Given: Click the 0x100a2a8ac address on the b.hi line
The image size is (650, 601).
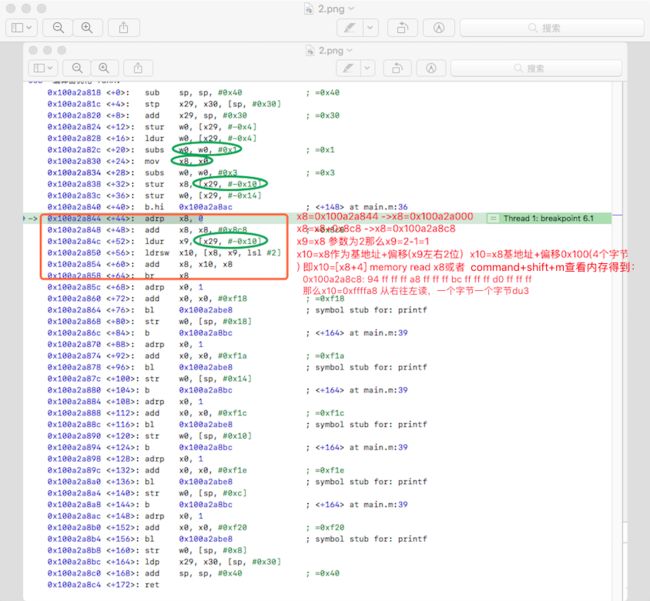Looking at the screenshot, I should tap(206, 207).
